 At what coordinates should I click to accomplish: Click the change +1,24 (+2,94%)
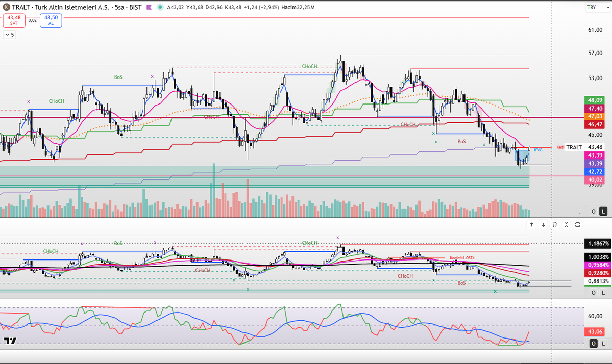pyautogui.click(x=261, y=7)
